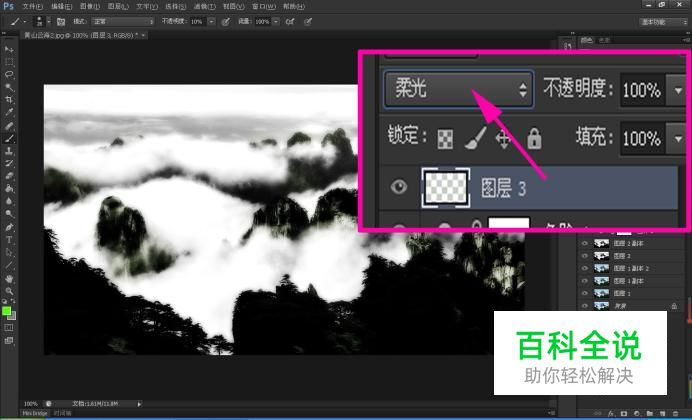Open the 窗口(W) menu
This screenshot has width=692, height=420.
(264, 6)
